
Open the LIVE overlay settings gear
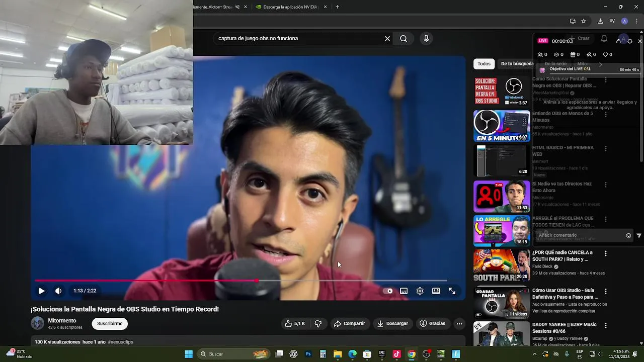click(629, 41)
